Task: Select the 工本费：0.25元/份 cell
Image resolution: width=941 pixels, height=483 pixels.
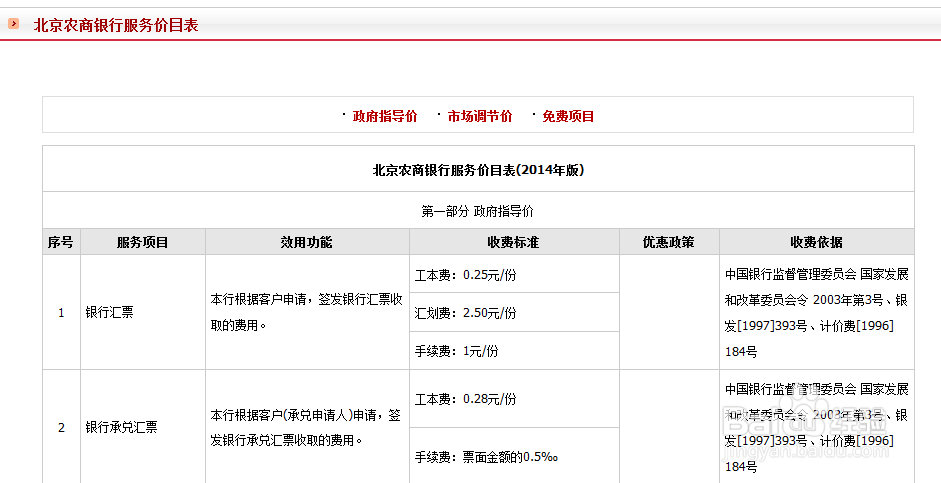Action: [514, 274]
